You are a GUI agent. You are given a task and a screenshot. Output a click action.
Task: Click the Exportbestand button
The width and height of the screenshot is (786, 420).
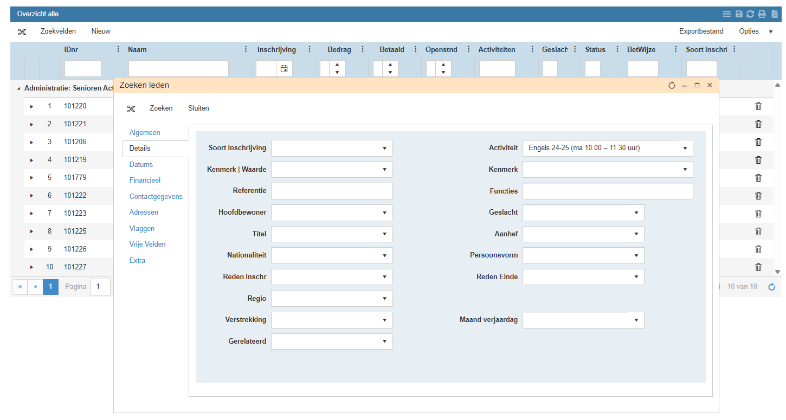(700, 32)
